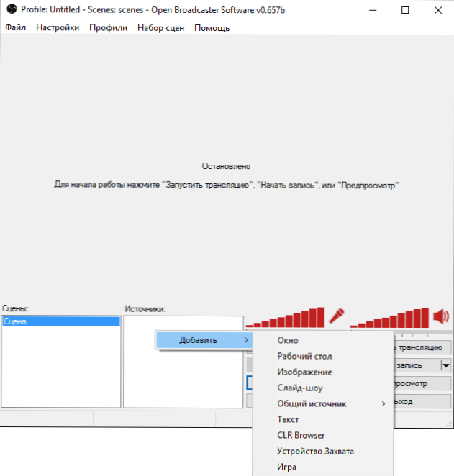
Task: Add an Игра capture source
Action: pyautogui.click(x=286, y=467)
